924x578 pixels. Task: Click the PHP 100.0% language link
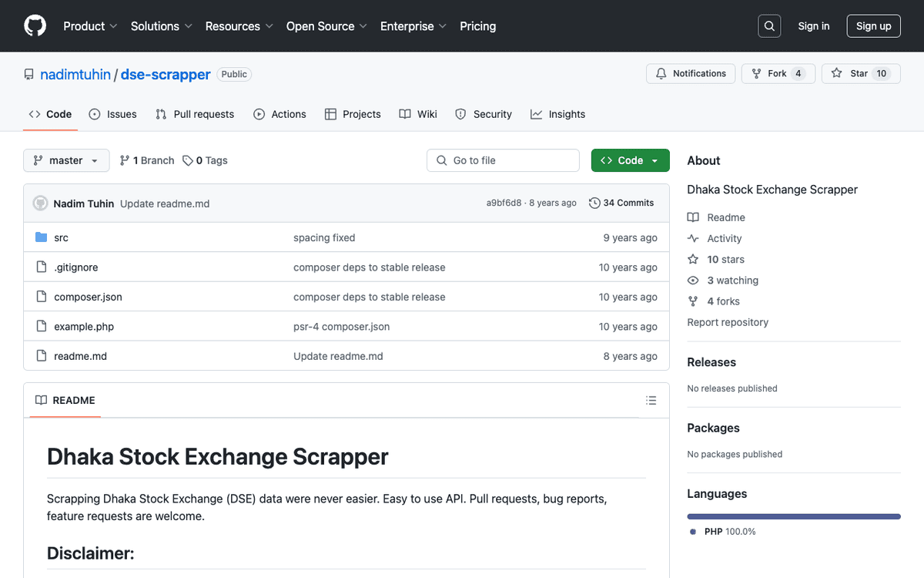[722, 532]
